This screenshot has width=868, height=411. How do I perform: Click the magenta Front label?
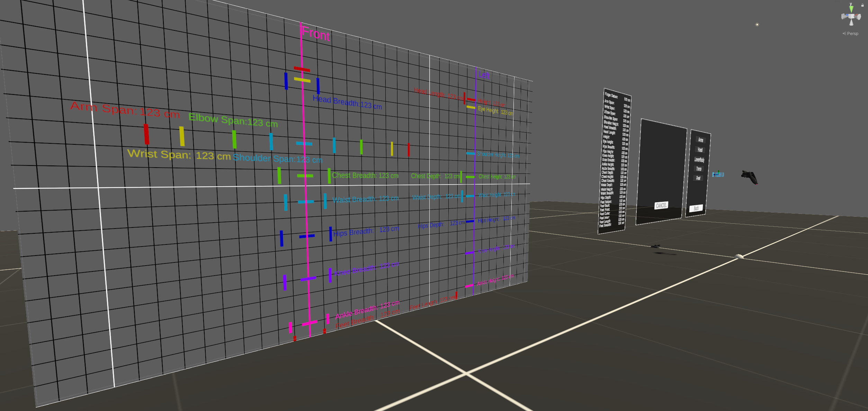tap(315, 34)
